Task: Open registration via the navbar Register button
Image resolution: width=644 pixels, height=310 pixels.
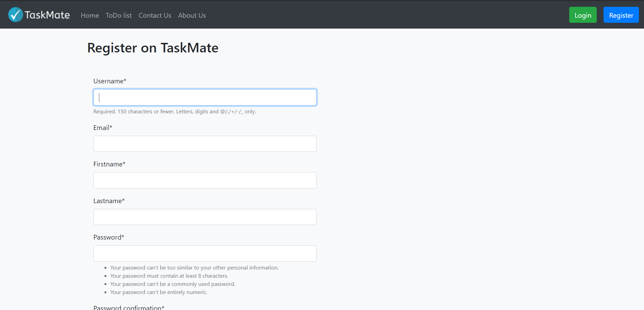Action: click(621, 15)
